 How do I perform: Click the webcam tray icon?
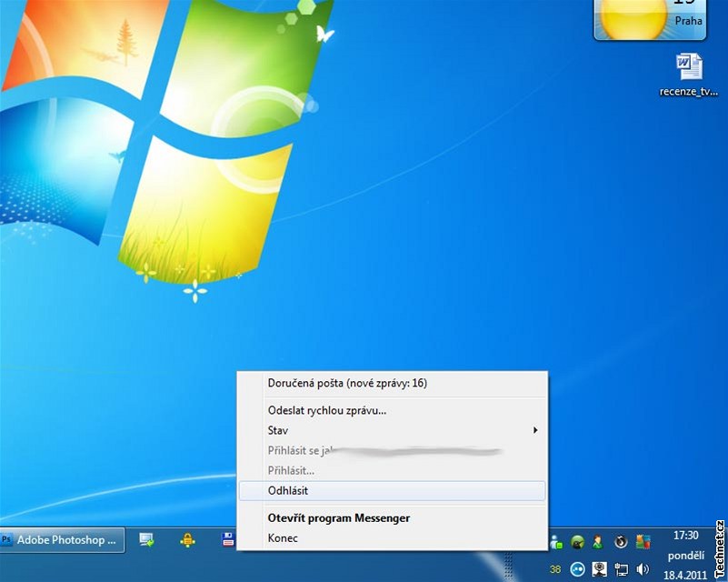point(599,568)
